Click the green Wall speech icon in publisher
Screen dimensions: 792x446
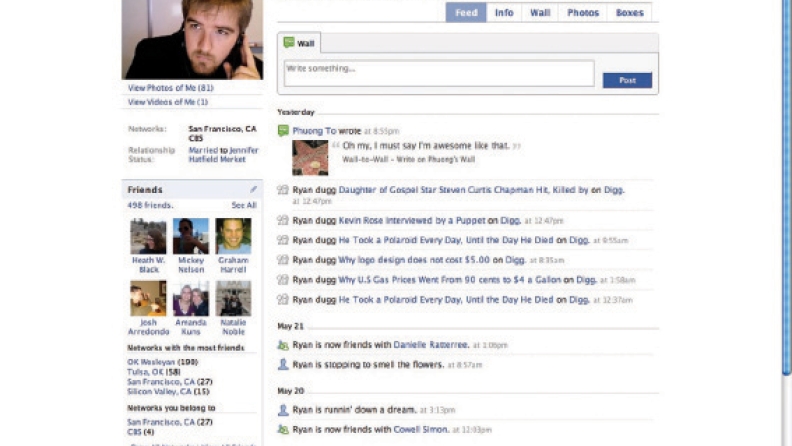289,43
